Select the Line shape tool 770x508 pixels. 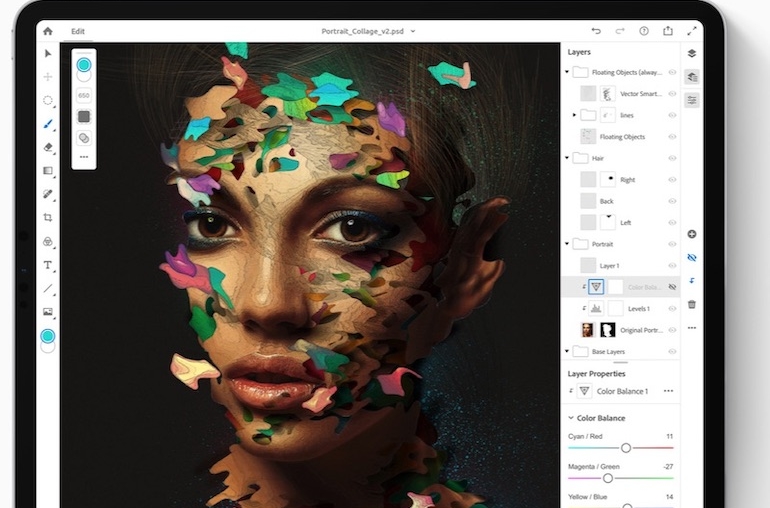48,288
